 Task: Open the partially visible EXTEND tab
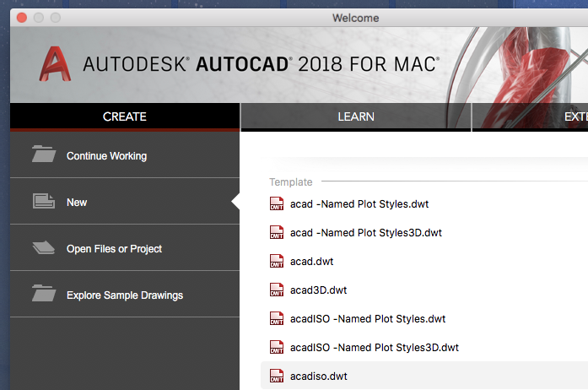[x=530, y=116]
